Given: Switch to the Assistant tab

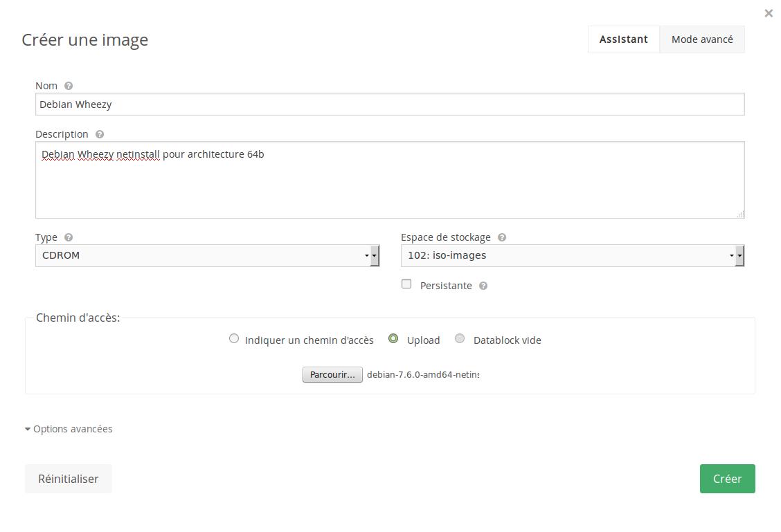Looking at the screenshot, I should [x=624, y=39].
